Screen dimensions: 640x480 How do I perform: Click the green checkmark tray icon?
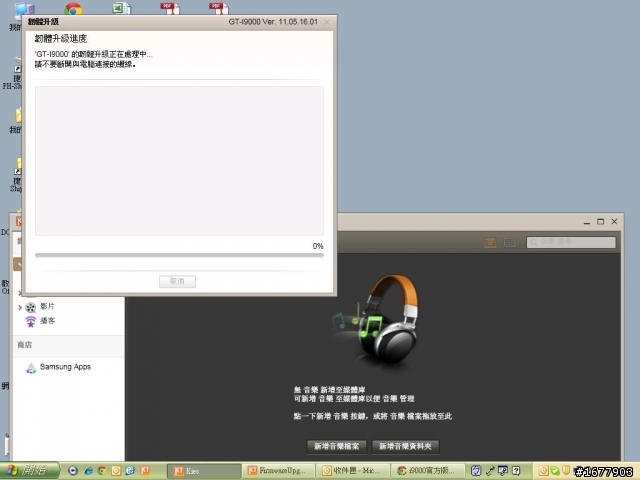click(x=555, y=471)
